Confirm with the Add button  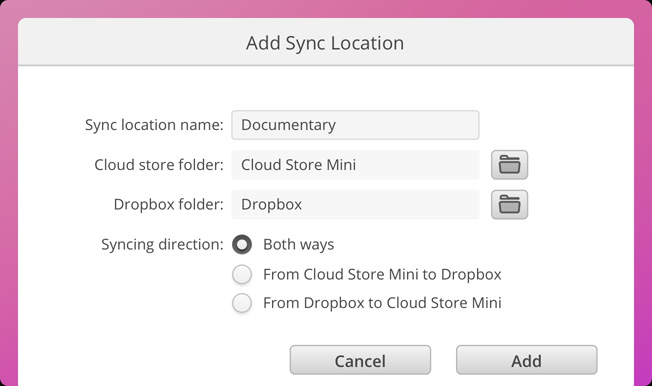tap(526, 360)
